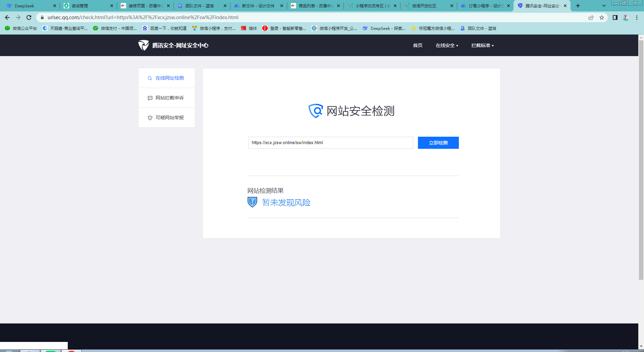This screenshot has width=644, height=352.
Task: Open the 天眼查-商业查询平台 bookmark
Action: pos(65,29)
